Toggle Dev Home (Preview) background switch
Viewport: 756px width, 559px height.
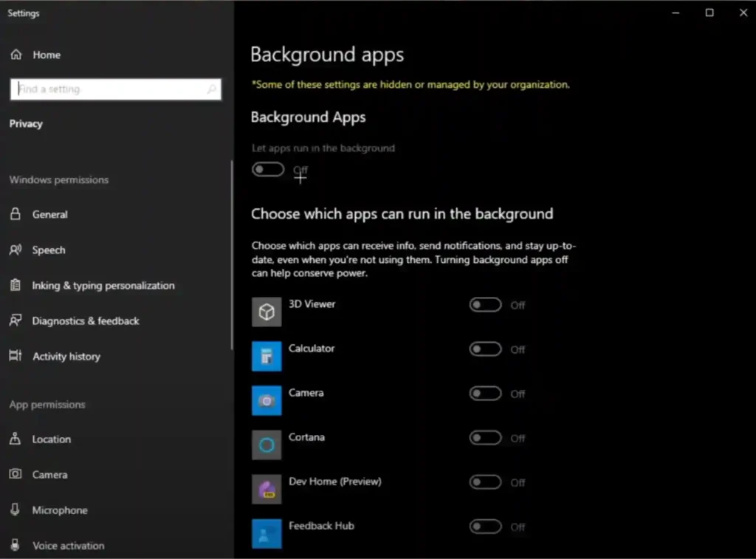(486, 482)
